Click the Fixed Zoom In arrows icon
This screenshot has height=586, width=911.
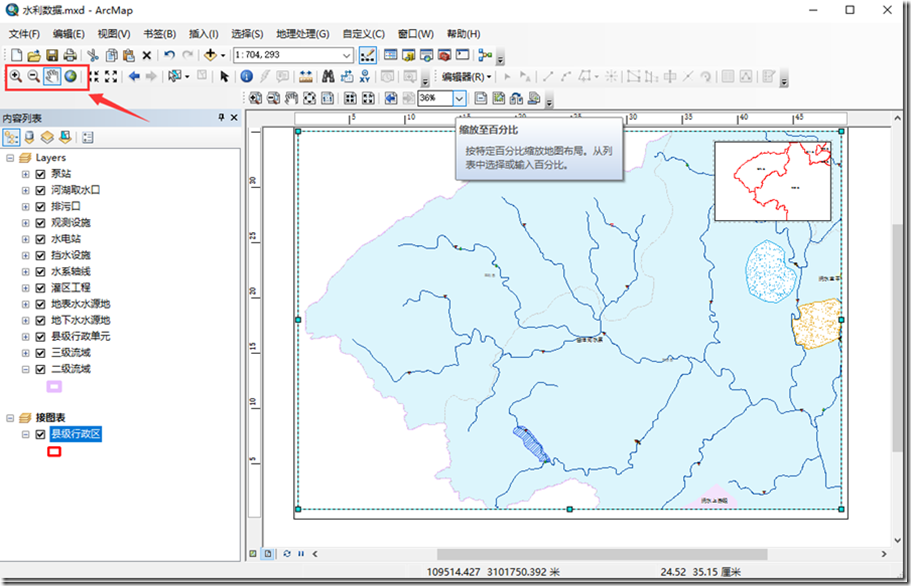coord(94,76)
